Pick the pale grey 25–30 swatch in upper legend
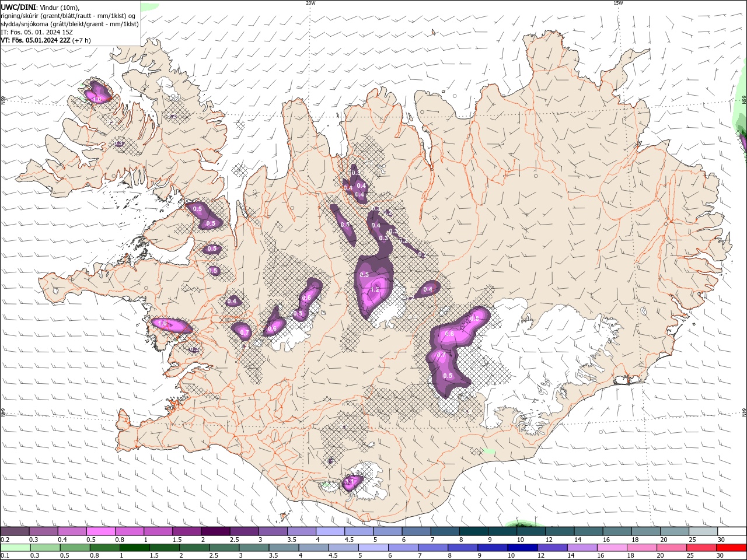This screenshot has height=560, width=747. click(703, 531)
